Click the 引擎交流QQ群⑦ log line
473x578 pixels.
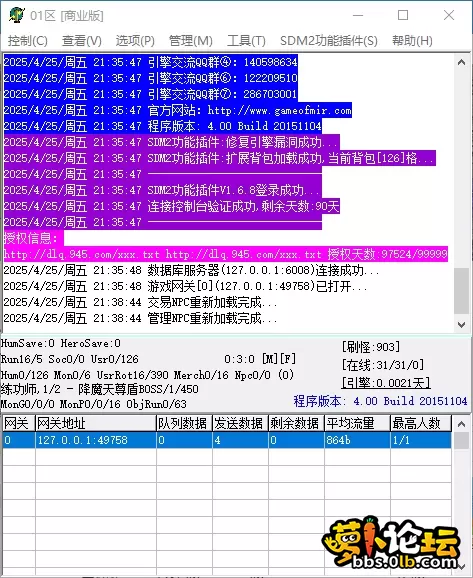151,94
